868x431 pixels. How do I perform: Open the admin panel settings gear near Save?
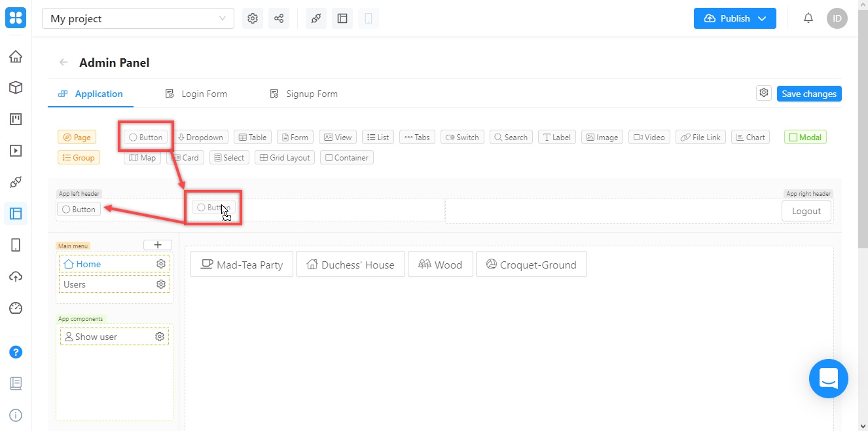[x=763, y=93]
